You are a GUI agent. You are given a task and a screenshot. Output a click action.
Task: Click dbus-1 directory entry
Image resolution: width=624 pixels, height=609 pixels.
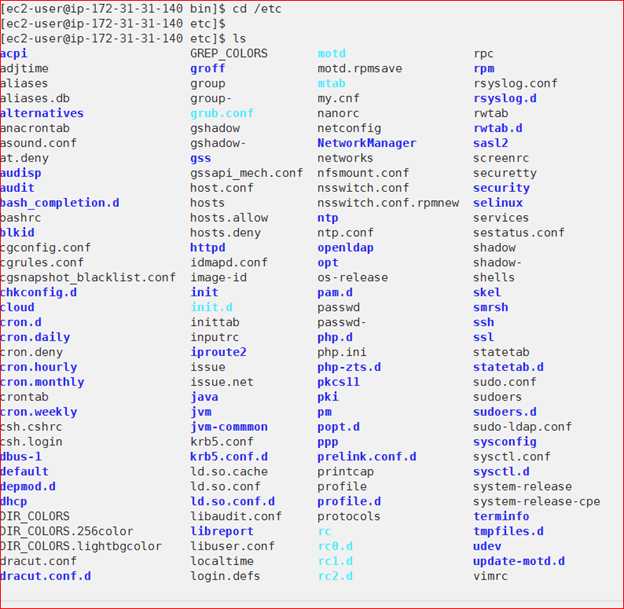[21, 457]
